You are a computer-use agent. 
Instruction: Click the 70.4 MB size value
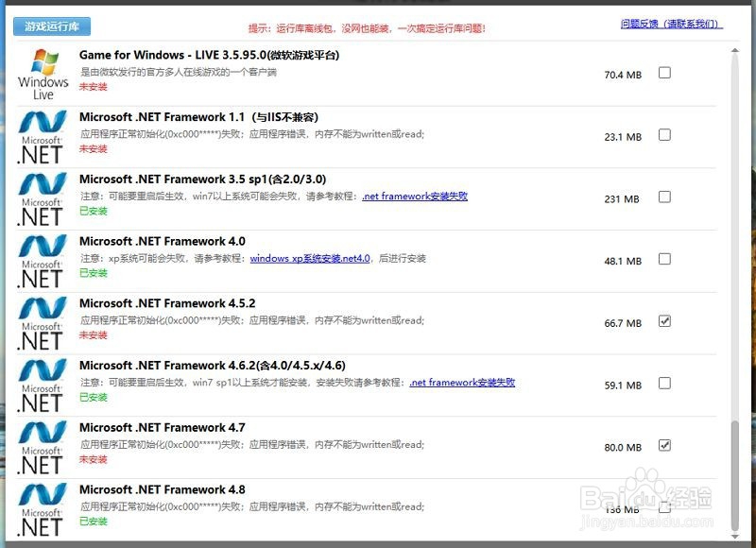pos(623,76)
